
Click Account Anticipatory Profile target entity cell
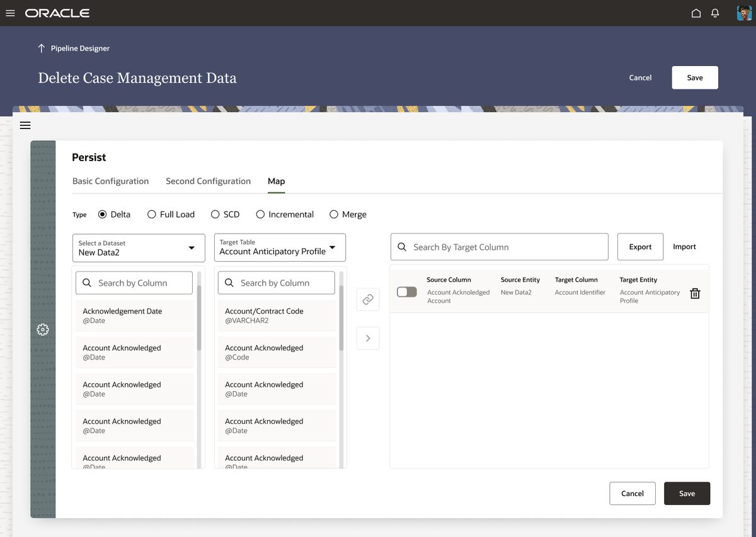tap(650, 297)
